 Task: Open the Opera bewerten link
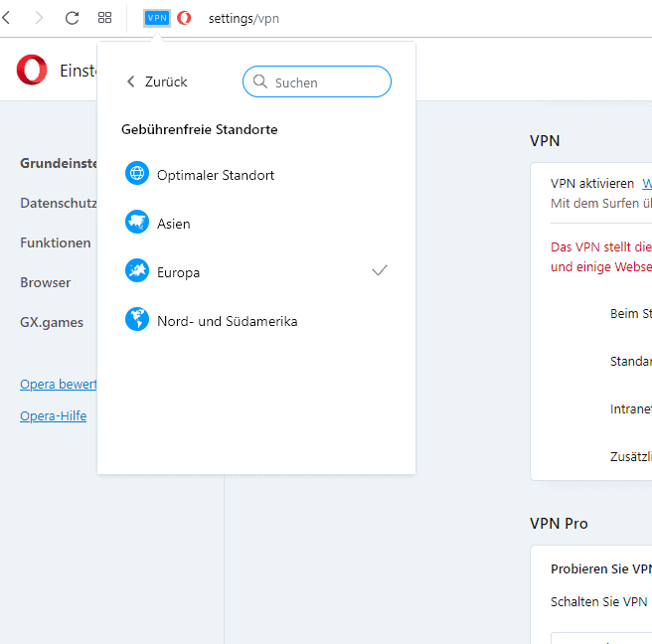[59, 385]
